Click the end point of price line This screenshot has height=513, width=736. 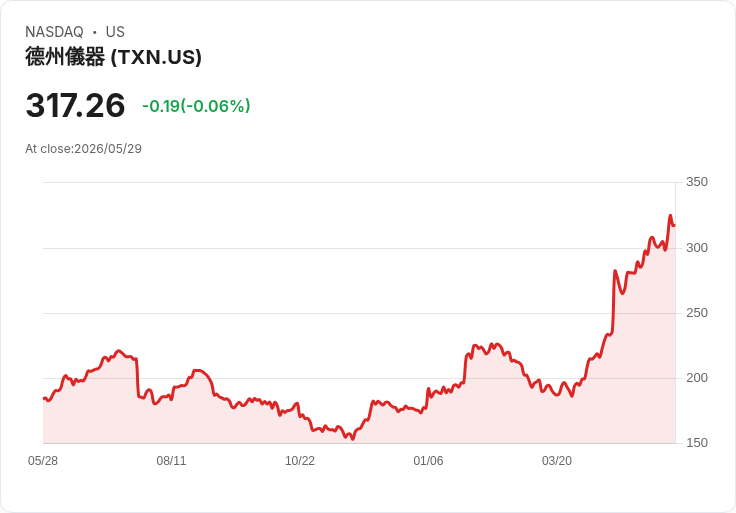point(675,226)
